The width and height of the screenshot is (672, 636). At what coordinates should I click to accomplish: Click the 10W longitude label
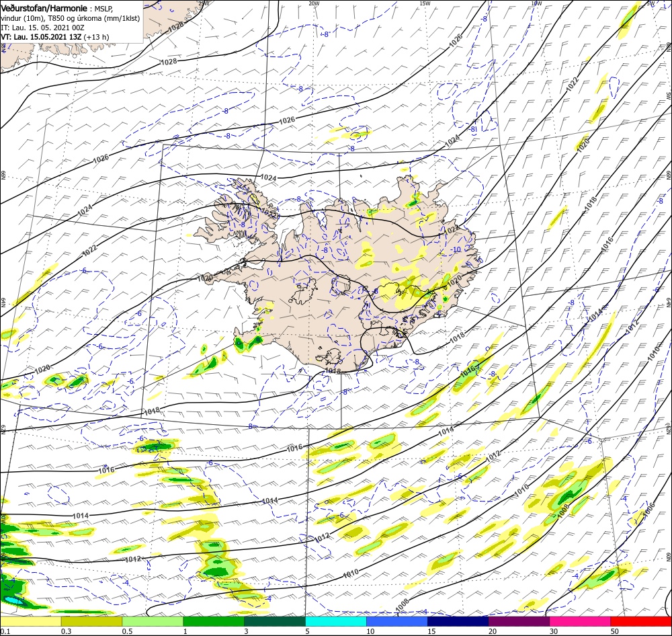click(x=536, y=3)
